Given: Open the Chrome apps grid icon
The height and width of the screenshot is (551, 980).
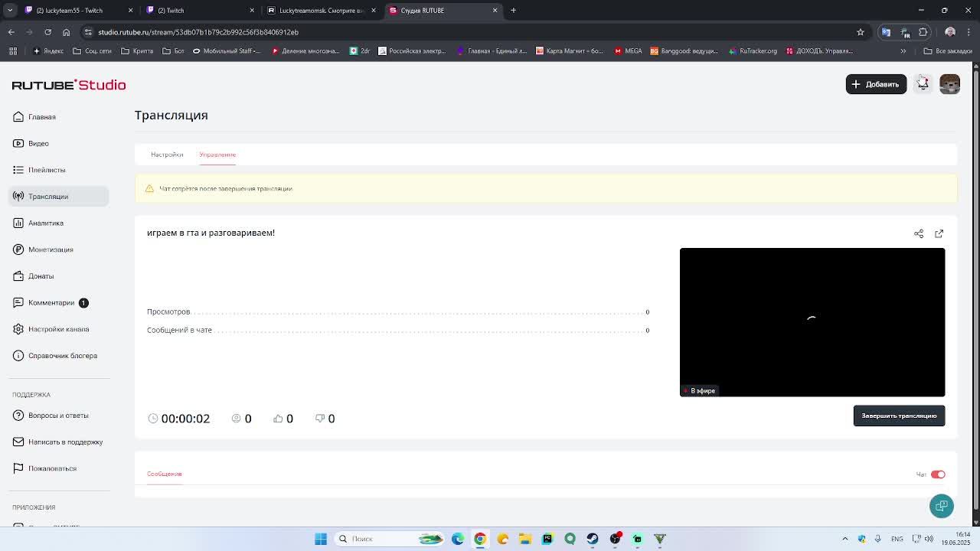Looking at the screenshot, I should [x=13, y=51].
